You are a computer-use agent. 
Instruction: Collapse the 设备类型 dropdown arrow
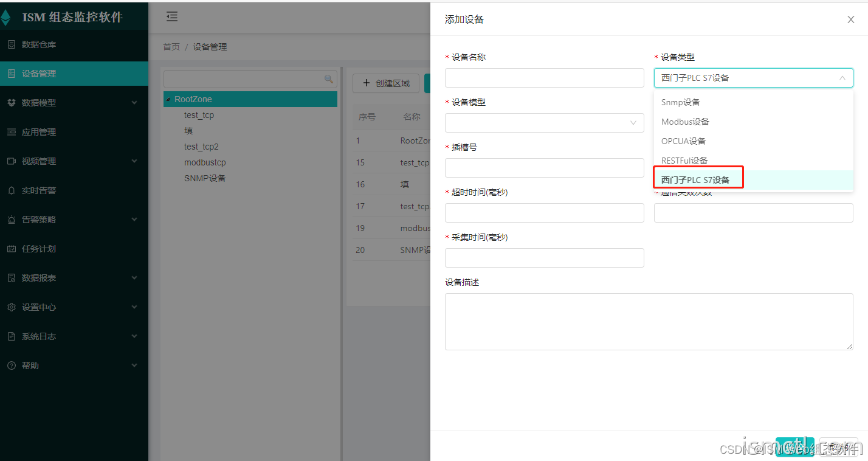[842, 78]
